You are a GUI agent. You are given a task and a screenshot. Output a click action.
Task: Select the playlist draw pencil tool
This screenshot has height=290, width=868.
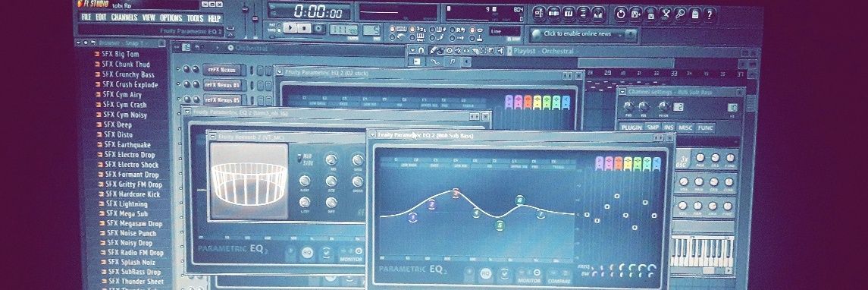(434, 50)
